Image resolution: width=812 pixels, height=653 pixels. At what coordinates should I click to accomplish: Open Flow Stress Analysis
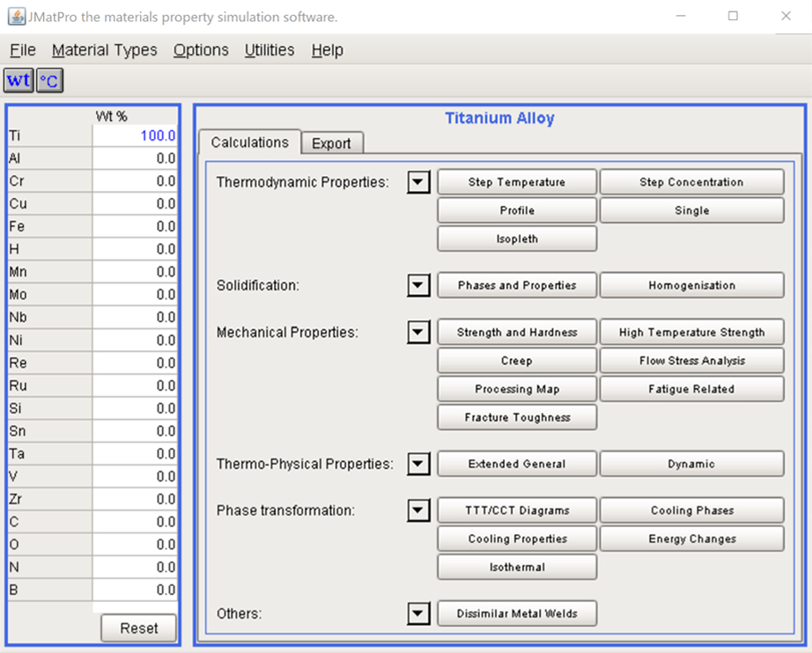[x=691, y=361]
